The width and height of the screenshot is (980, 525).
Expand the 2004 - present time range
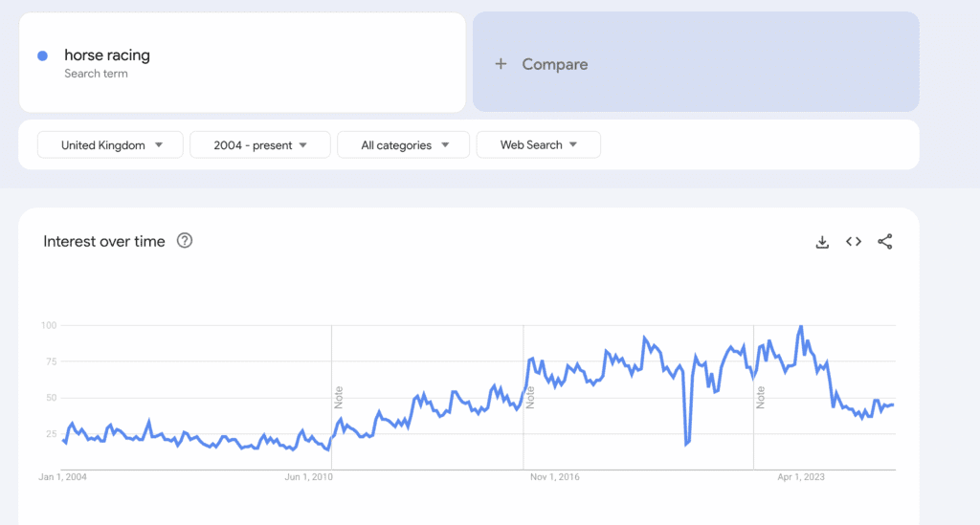[260, 145]
